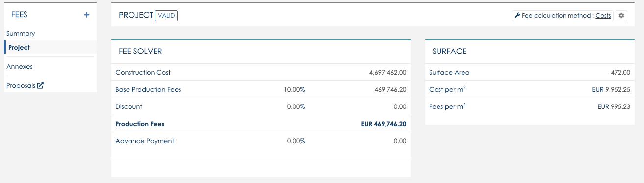Click the VALID status badge

(166, 16)
